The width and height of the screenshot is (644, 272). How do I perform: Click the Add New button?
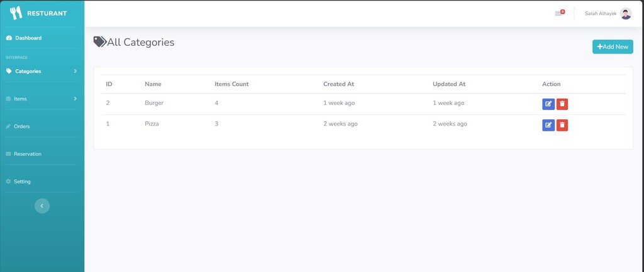[613, 46]
